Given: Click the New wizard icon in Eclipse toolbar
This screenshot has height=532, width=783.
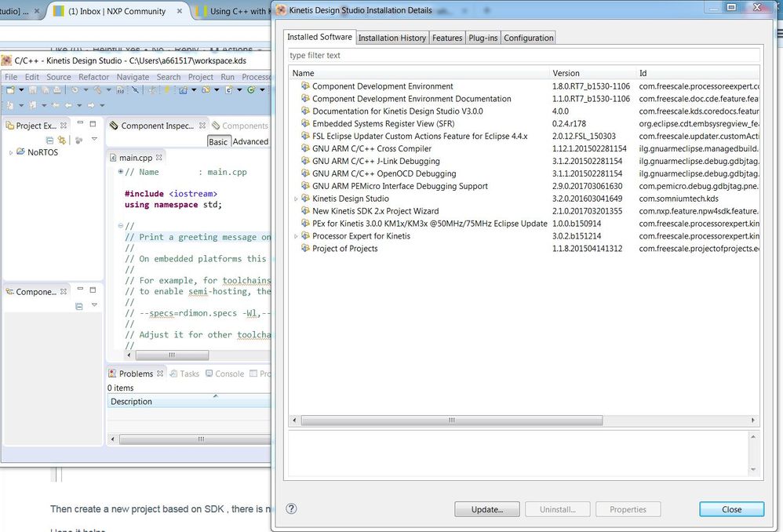Looking at the screenshot, I should click(x=10, y=90).
